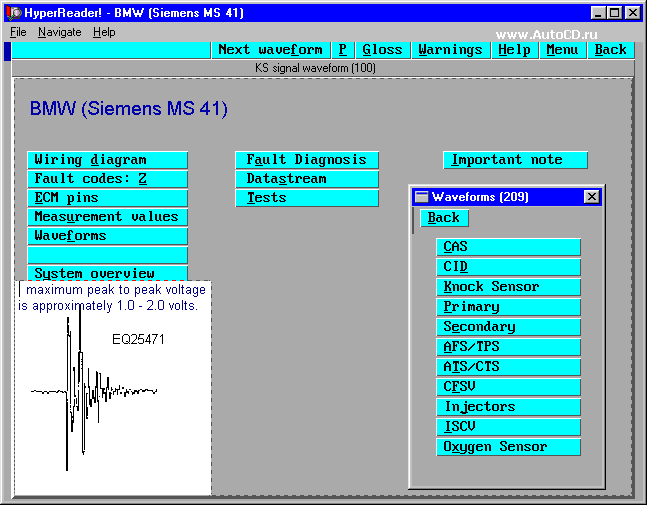Image resolution: width=647 pixels, height=505 pixels.
Task: Open Fault Diagnosis
Action: pyautogui.click(x=307, y=160)
